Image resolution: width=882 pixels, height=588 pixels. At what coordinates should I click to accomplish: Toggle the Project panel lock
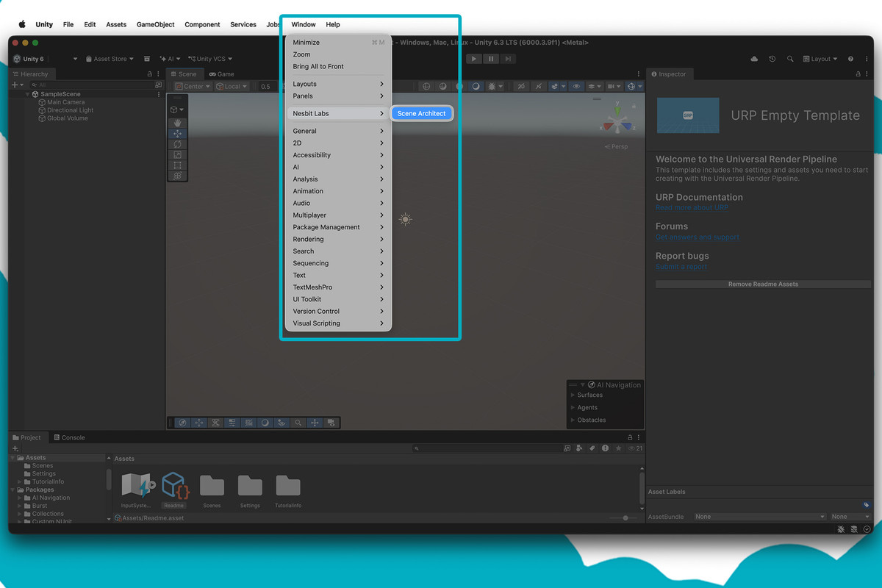pyautogui.click(x=630, y=437)
